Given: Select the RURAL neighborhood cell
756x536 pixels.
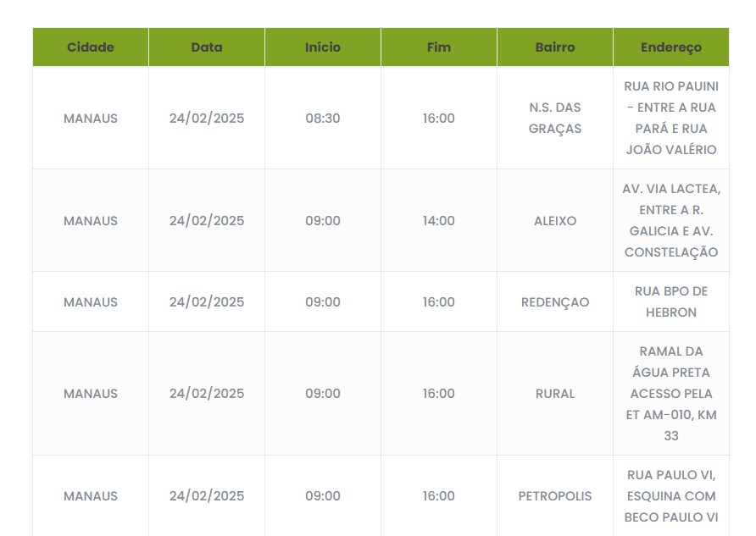Looking at the screenshot, I should coord(555,394).
